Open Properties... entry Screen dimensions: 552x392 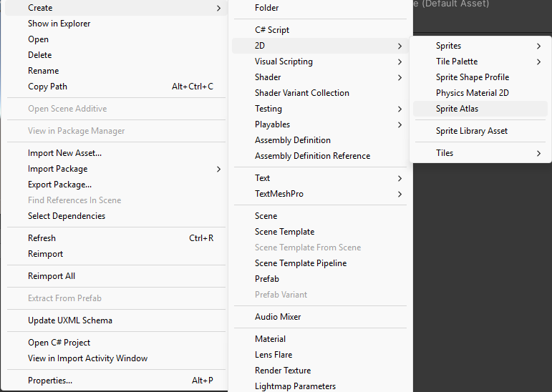coord(116,381)
